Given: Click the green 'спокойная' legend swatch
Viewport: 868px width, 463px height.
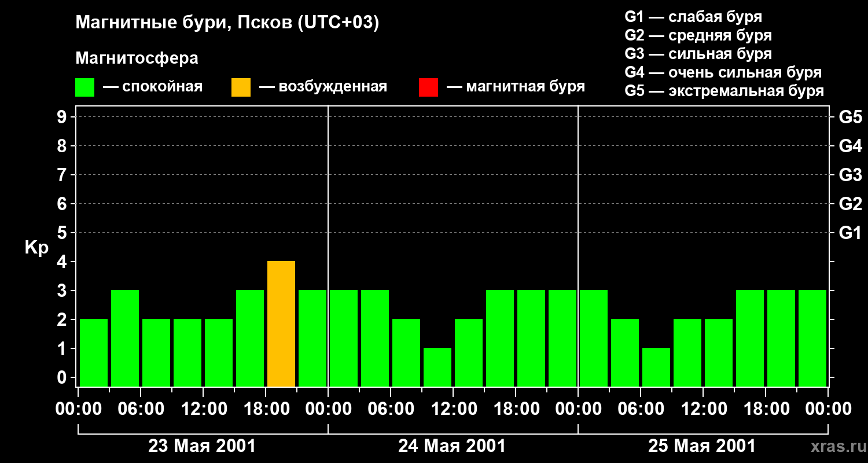Looking at the screenshot, I should (x=84, y=87).
